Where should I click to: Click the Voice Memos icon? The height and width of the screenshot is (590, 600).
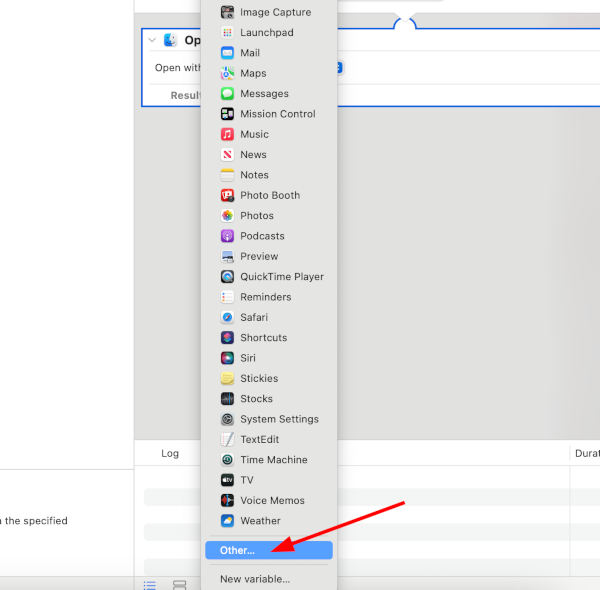[x=228, y=500]
